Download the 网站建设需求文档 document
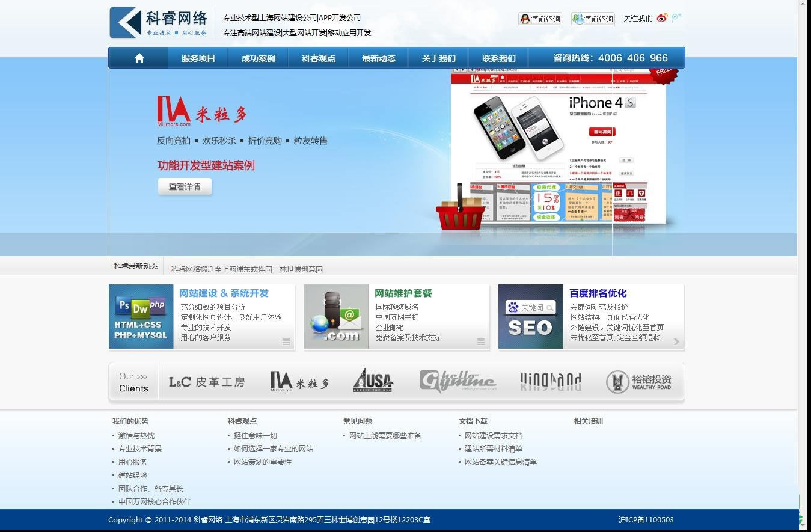 (x=494, y=435)
